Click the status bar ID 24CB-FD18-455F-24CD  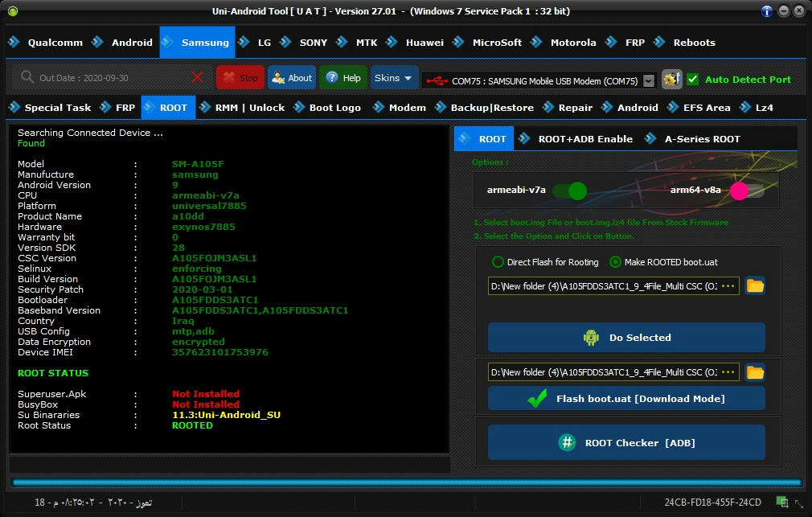pos(712,502)
